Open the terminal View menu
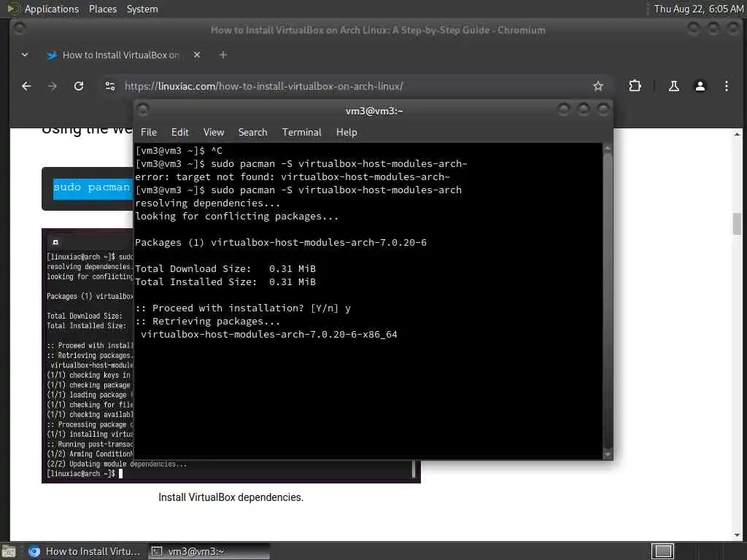The width and height of the screenshot is (747, 560). coord(214,133)
